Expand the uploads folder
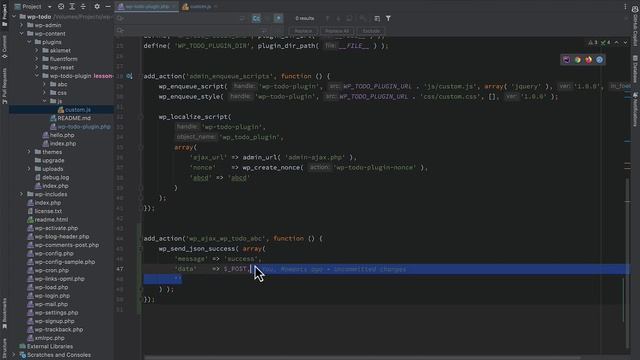640x360 pixels. [x=29, y=169]
